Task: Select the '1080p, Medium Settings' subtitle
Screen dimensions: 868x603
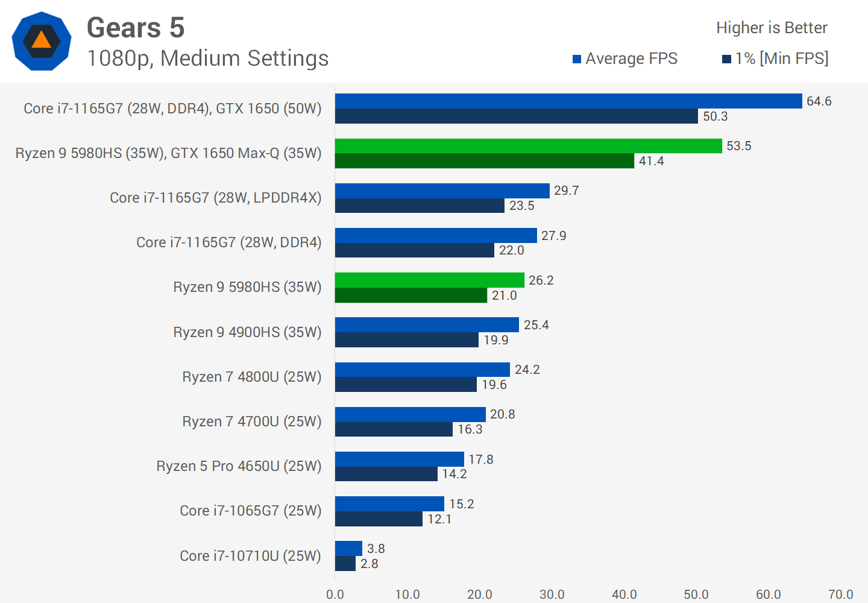Action: pos(208,58)
